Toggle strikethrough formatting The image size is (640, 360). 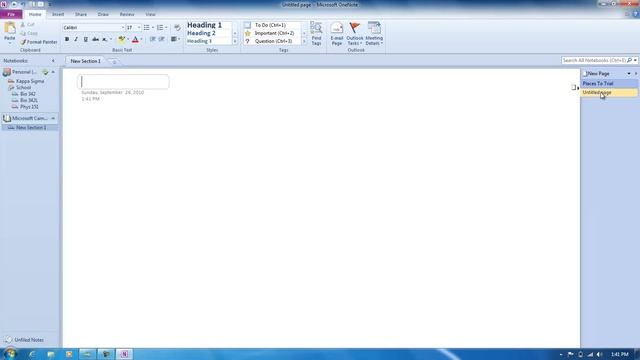(95, 39)
